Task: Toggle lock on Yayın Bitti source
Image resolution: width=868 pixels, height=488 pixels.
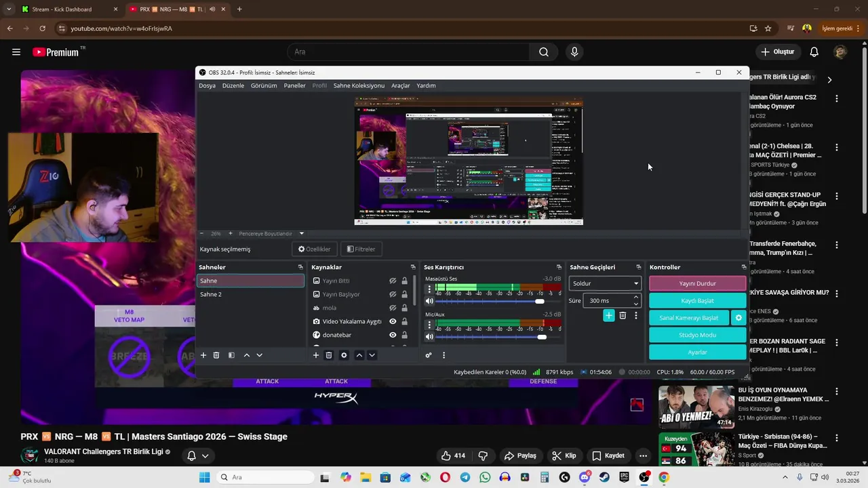Action: click(x=405, y=281)
